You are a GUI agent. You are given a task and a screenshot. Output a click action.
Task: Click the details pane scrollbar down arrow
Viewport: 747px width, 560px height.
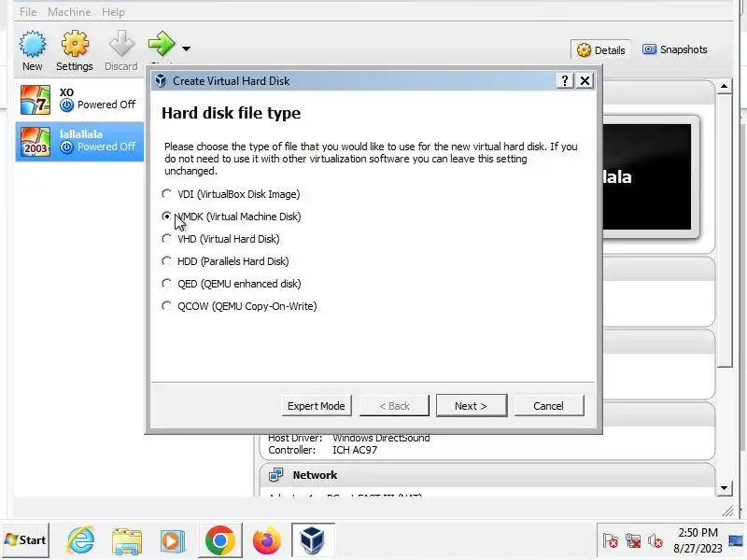[725, 487]
